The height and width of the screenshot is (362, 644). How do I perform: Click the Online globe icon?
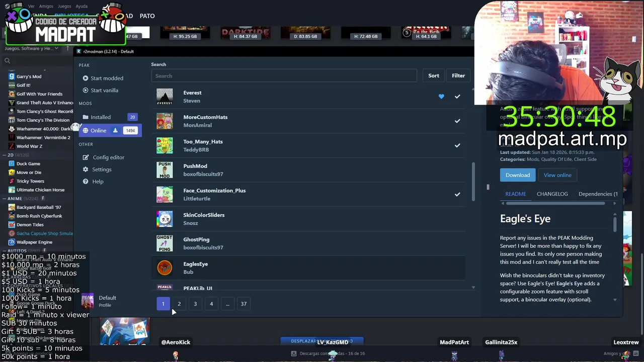tap(86, 131)
